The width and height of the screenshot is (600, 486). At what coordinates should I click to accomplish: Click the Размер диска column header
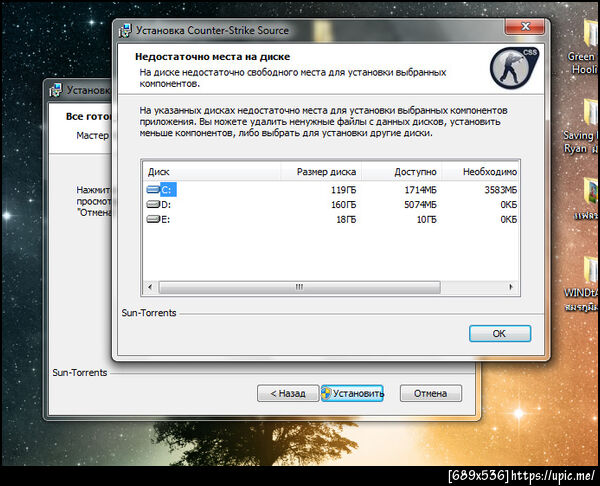(321, 172)
